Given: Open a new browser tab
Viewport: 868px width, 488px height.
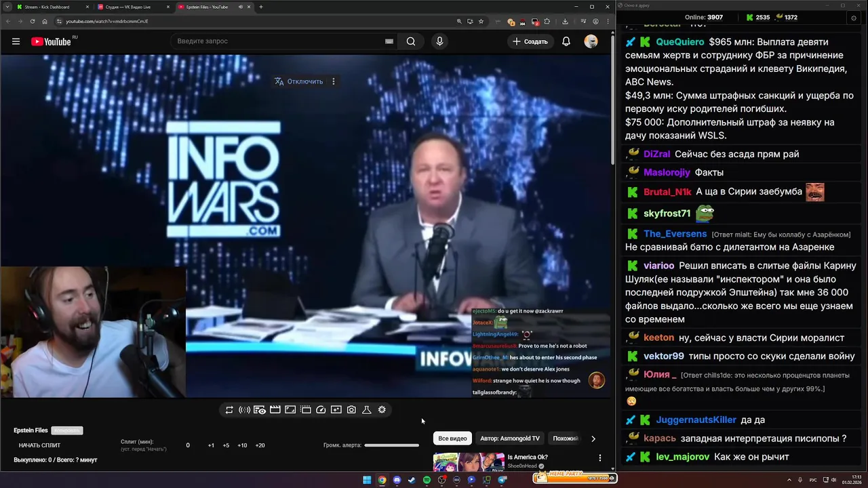Looking at the screenshot, I should click(x=261, y=7).
